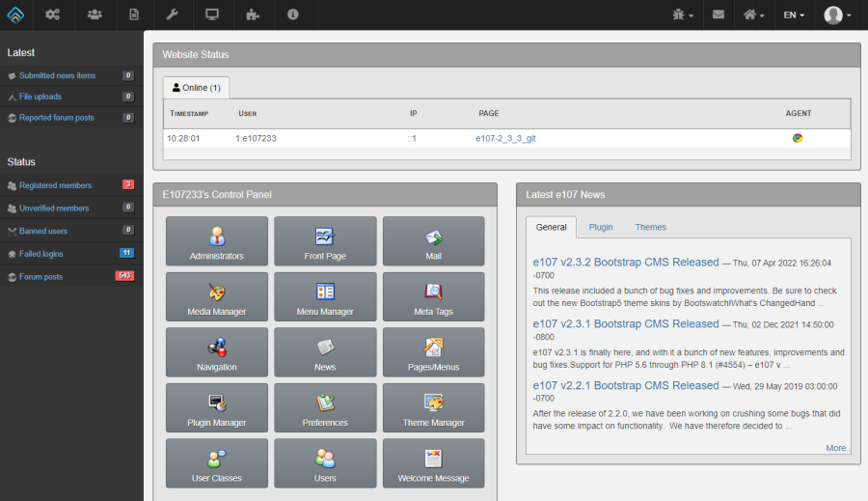Open e107 v2.3.2 Bootstrap CMS Released article

click(626, 263)
